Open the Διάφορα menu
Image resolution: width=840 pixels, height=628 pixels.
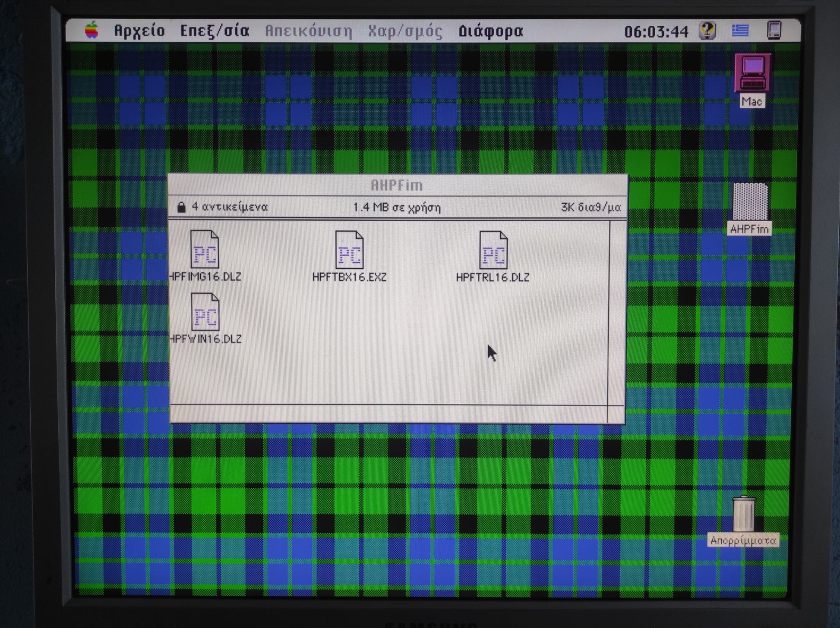coord(490,31)
